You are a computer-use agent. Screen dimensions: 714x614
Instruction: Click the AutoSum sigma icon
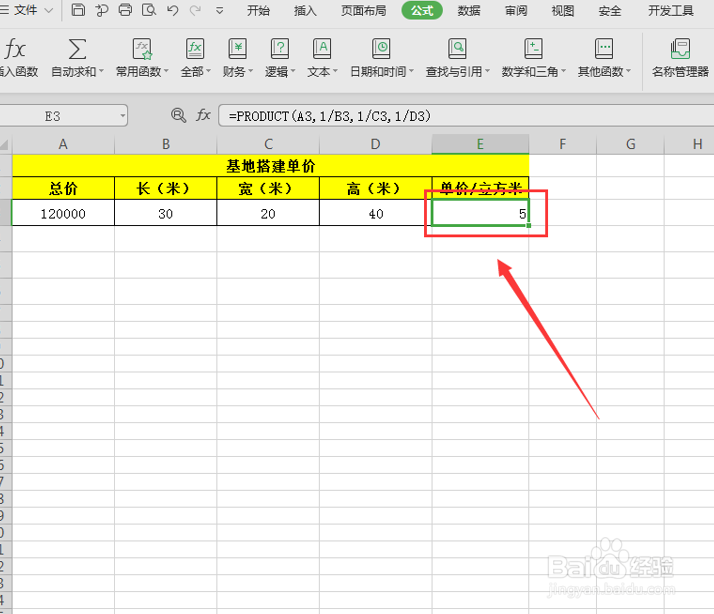(x=77, y=49)
